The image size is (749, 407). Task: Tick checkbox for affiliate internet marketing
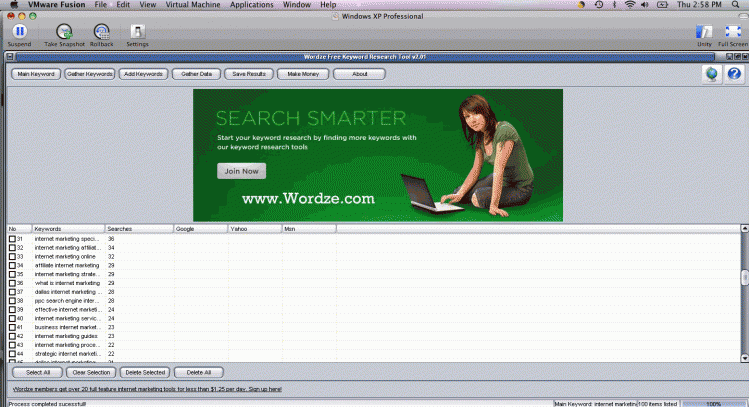point(12,265)
